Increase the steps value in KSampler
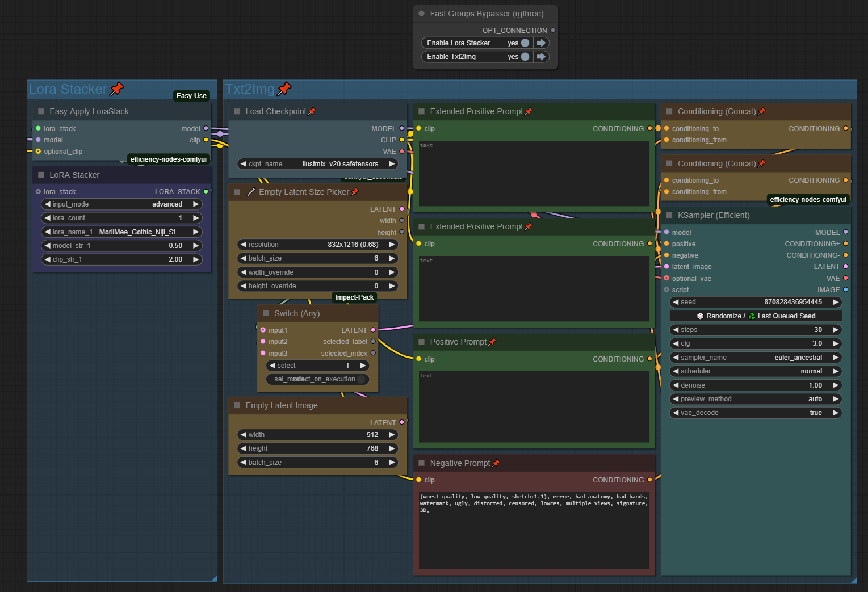Screen dimensions: 868x592 point(835,330)
